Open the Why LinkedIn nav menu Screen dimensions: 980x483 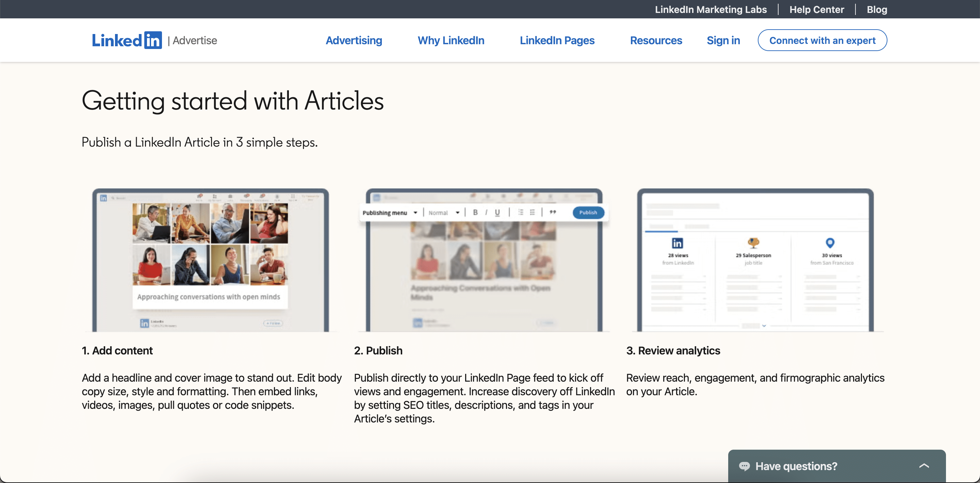451,40
